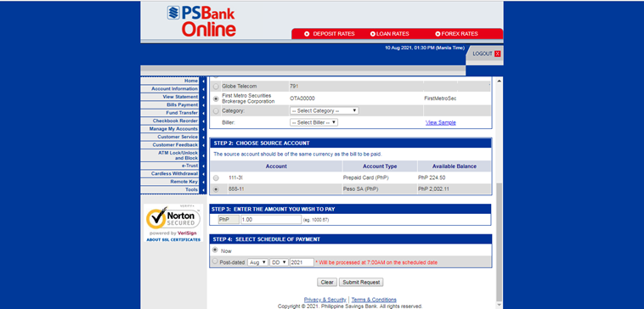Select the Prepaid Card source account radio
644x309 pixels.
(216, 178)
